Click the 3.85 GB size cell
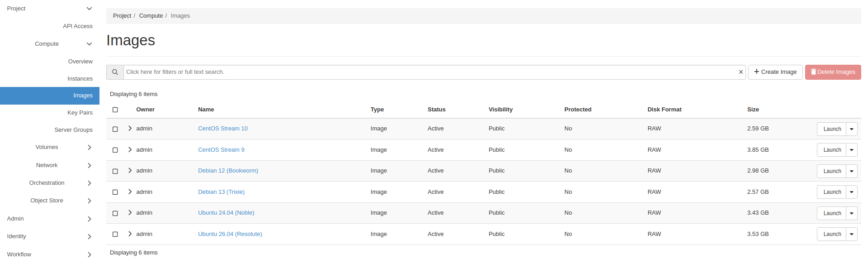 [758, 150]
